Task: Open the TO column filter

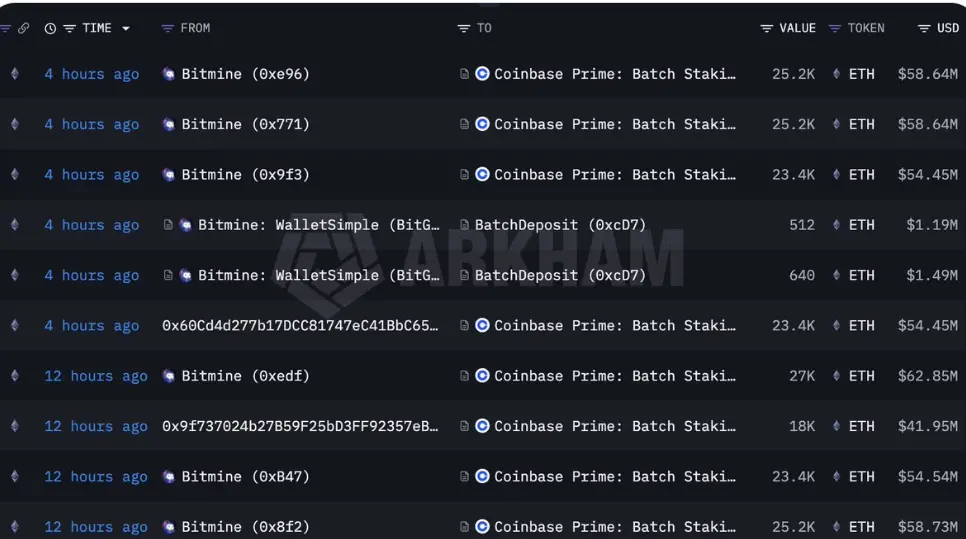Action: coord(463,28)
